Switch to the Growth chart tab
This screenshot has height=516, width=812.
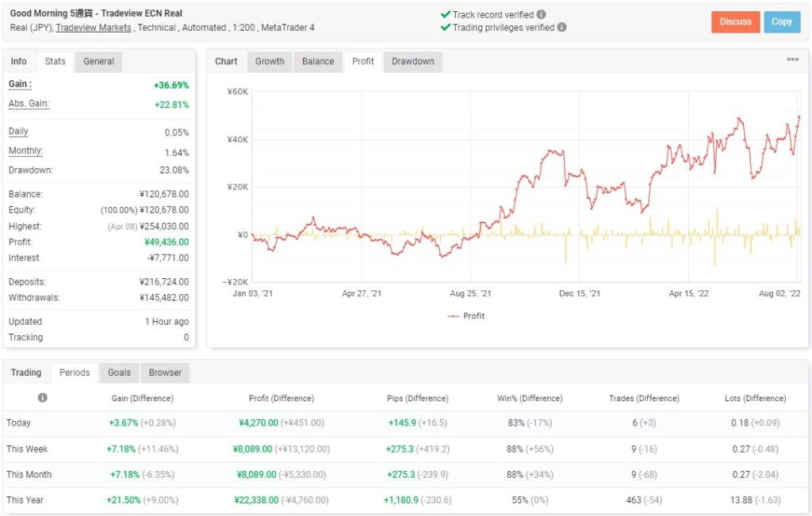[270, 62]
